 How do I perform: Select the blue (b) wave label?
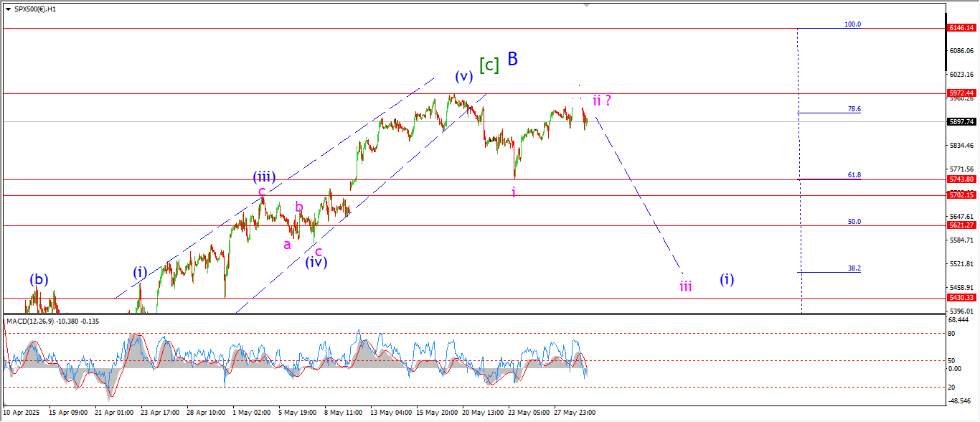click(x=39, y=279)
